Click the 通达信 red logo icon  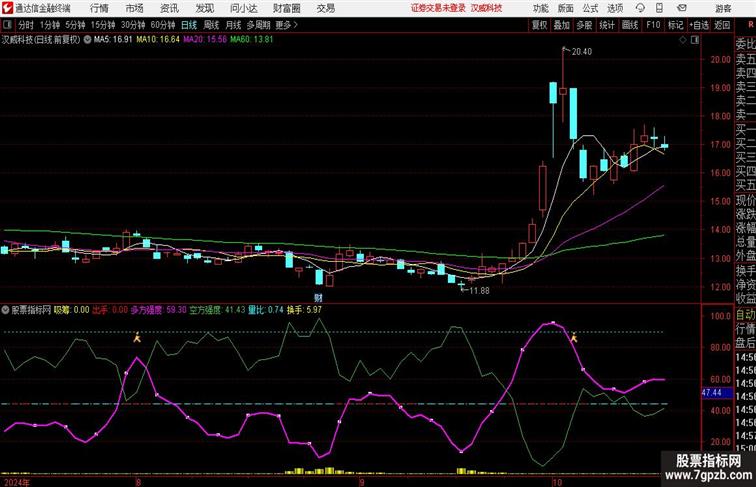pos(7,8)
